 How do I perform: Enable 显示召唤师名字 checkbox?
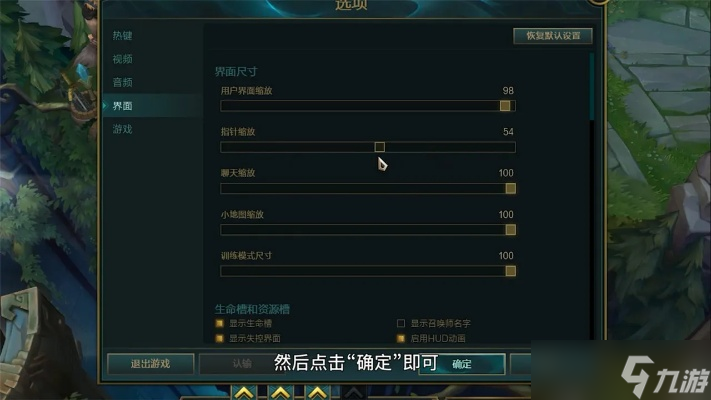pos(401,323)
